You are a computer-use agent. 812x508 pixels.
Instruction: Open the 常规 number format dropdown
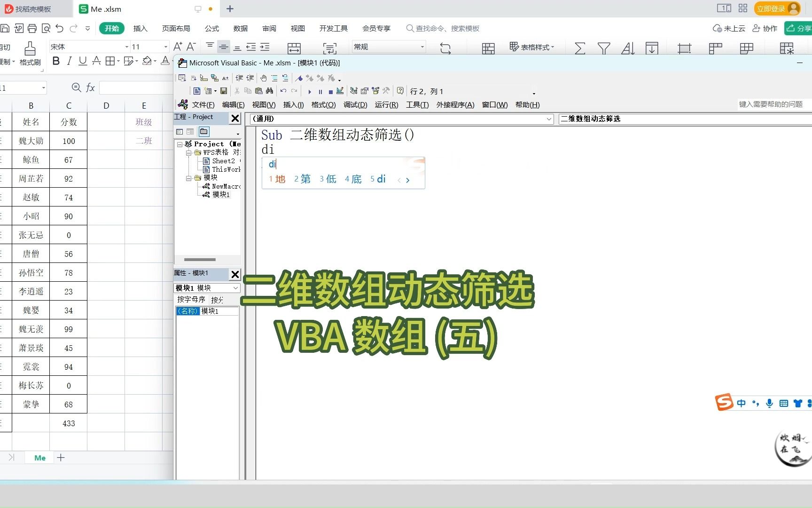[x=422, y=47]
